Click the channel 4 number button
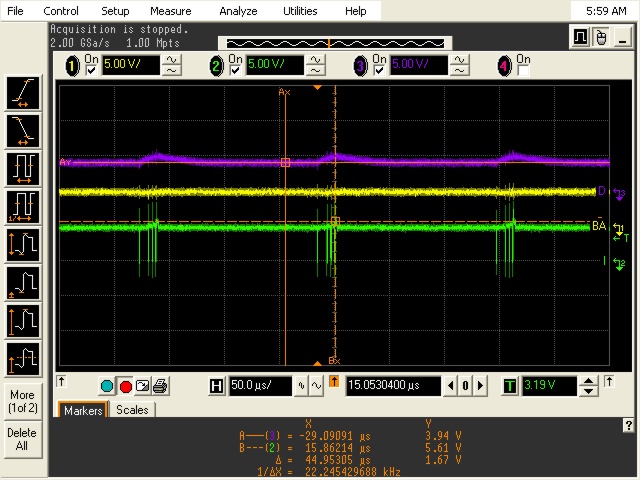This screenshot has width=640, height=480. 504,66
